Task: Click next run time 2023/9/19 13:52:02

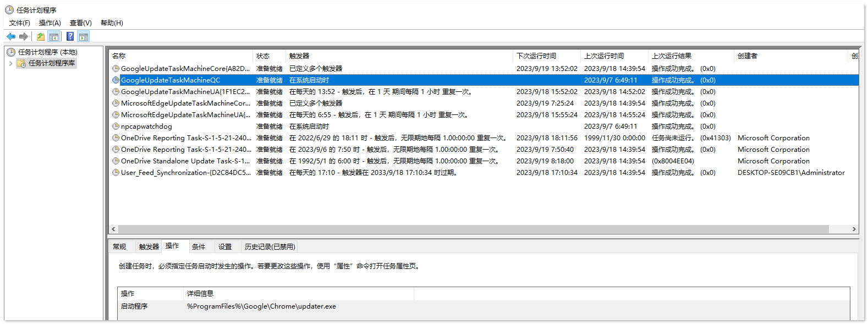Action: tap(547, 69)
